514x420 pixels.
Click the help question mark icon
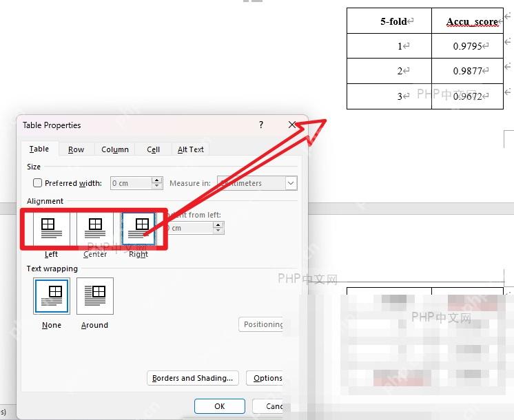point(261,125)
